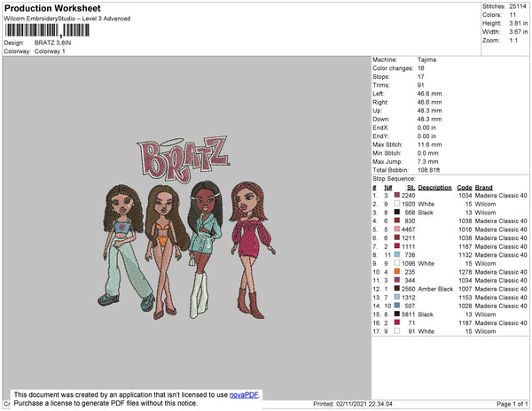Click design name 'BRATZ 3,8IN'
This screenshot has height=411, width=532.
point(52,43)
